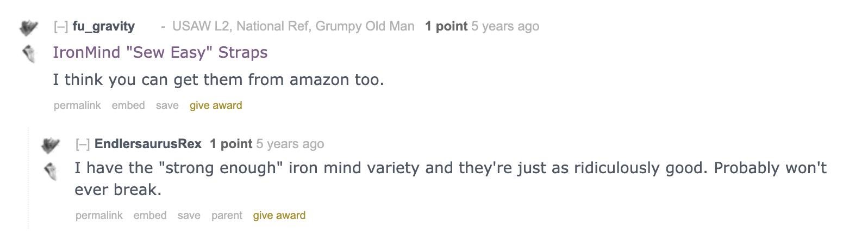The height and width of the screenshot is (238, 868).
Task: Open EndlersaurusRex's user profile
Action: point(148,144)
